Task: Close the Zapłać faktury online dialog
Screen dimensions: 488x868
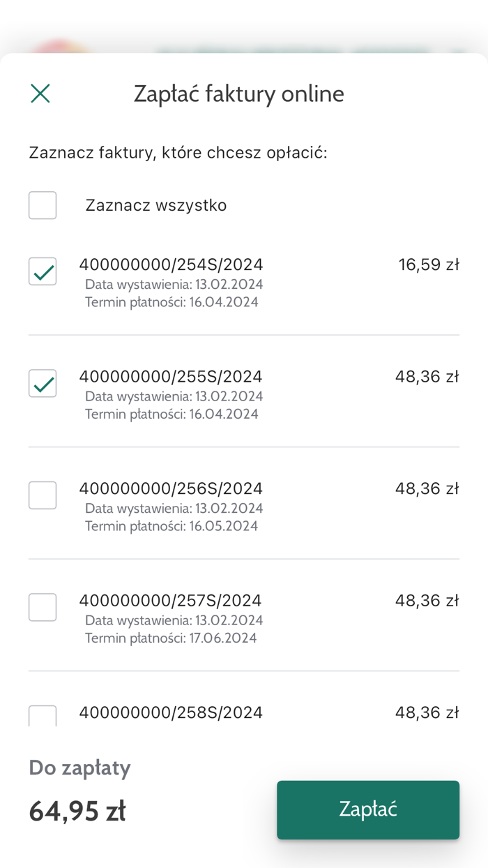Action: click(x=40, y=93)
